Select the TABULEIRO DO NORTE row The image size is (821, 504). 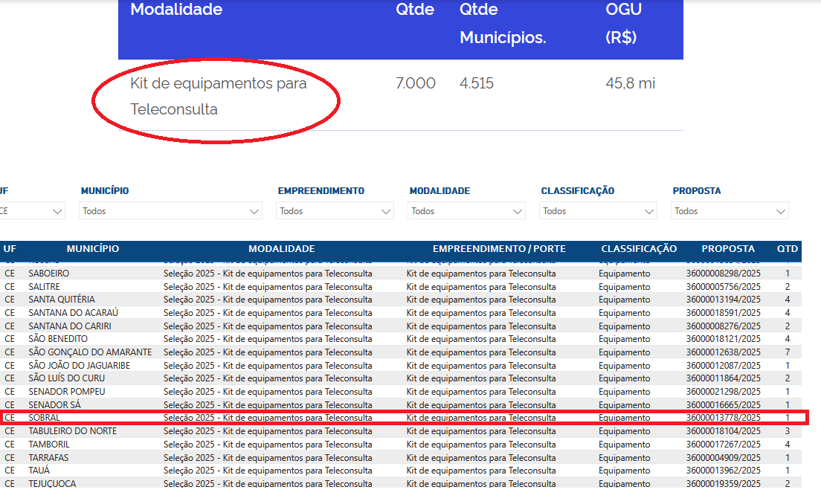[72, 431]
